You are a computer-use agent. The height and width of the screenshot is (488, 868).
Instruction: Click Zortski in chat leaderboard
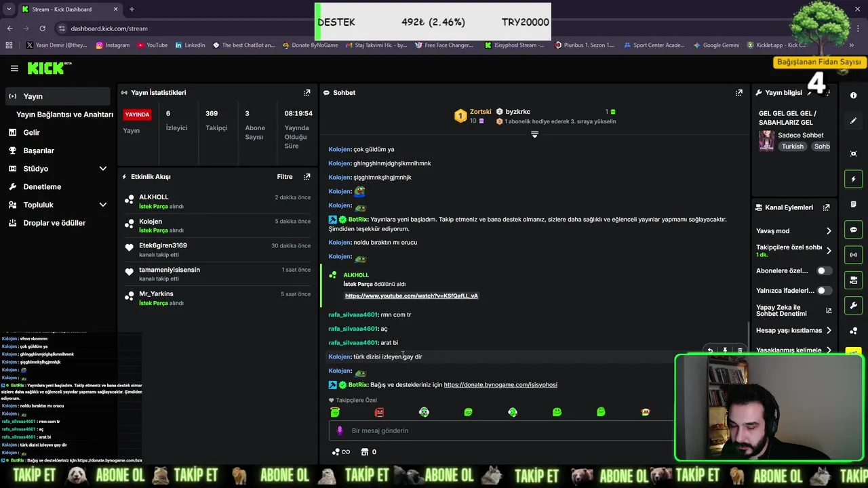pos(481,112)
